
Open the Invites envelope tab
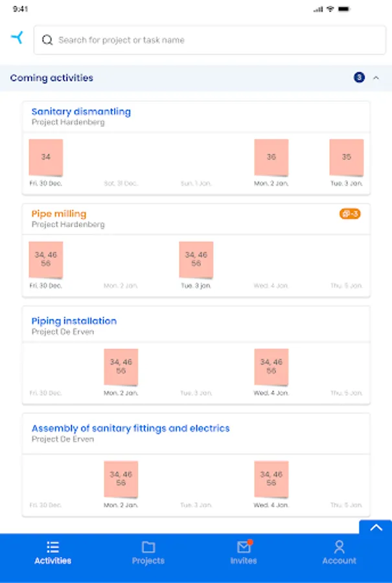point(244,553)
